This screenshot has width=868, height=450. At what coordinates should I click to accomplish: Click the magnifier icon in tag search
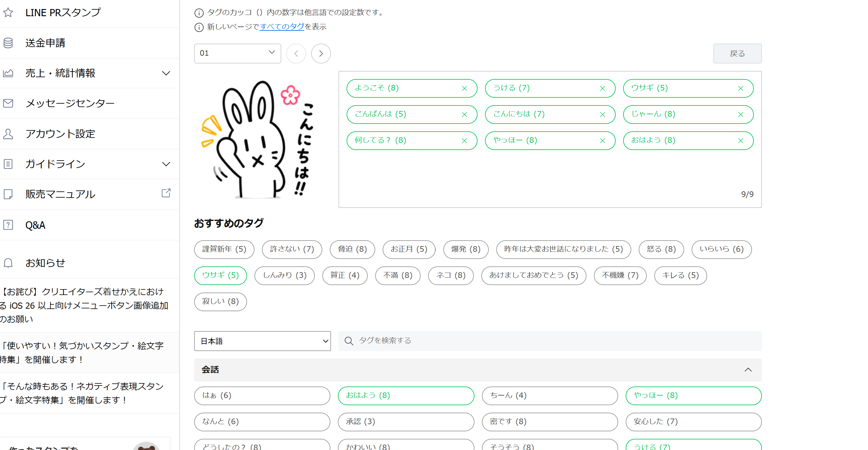tap(349, 341)
